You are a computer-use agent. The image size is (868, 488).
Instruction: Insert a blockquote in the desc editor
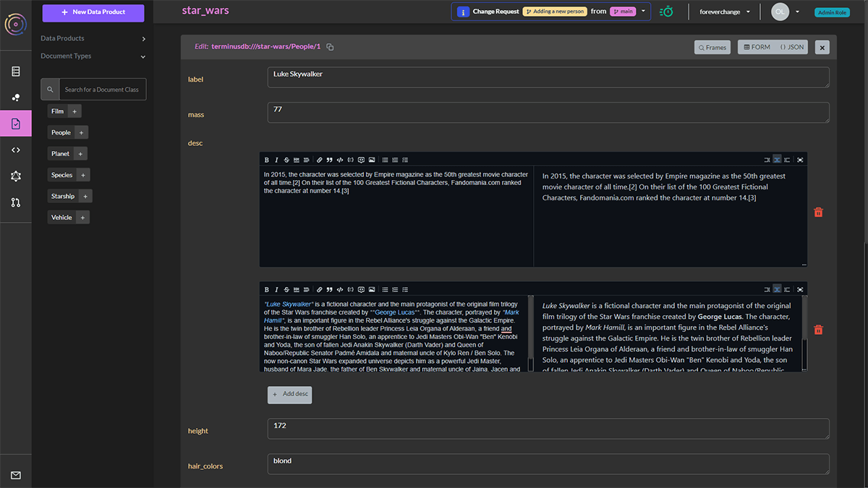pyautogui.click(x=329, y=160)
